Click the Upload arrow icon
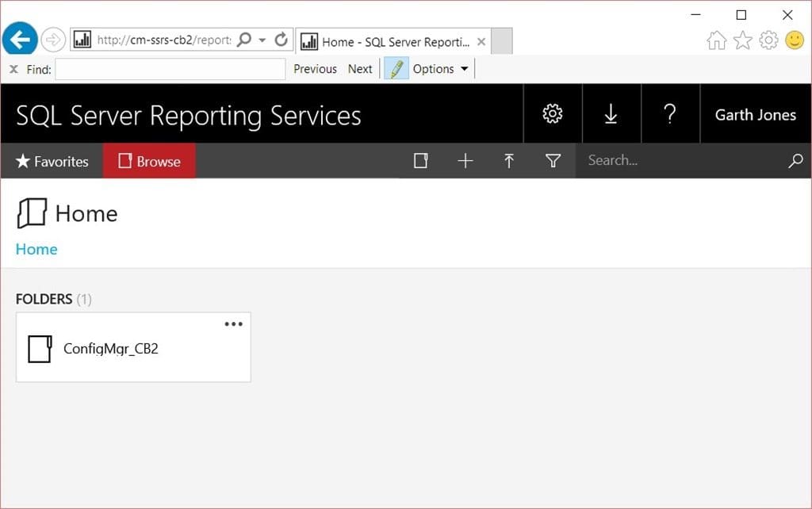 coord(509,160)
